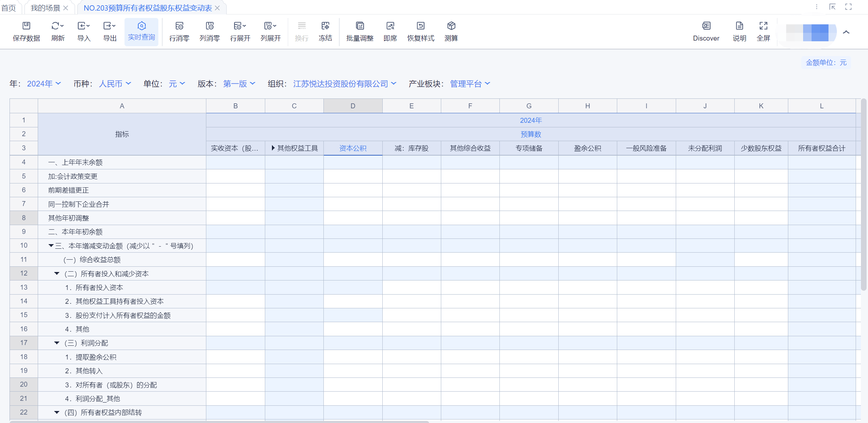The height and width of the screenshot is (423, 868).
Task: Click the 列消零 column zero-suppress toggle
Action: (210, 26)
